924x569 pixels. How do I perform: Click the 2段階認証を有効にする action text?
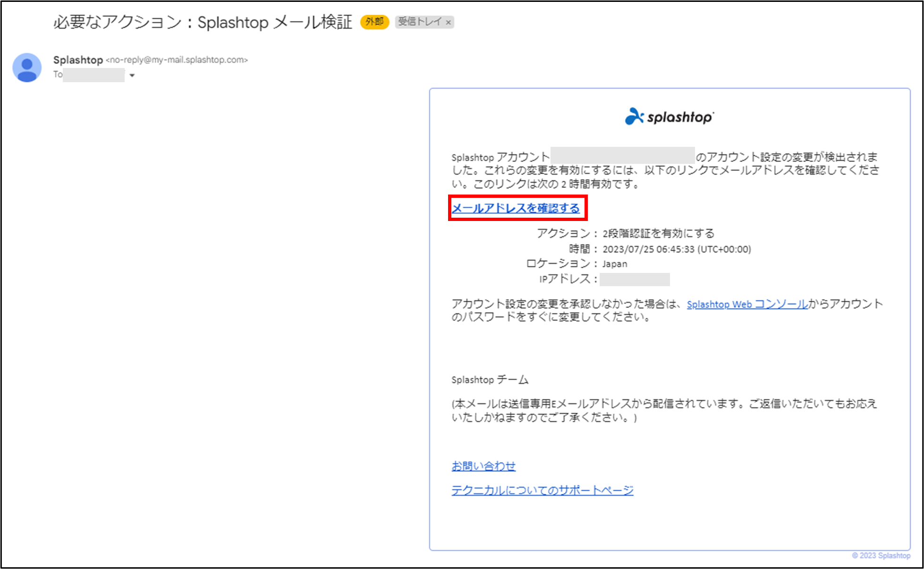pyautogui.click(x=658, y=233)
